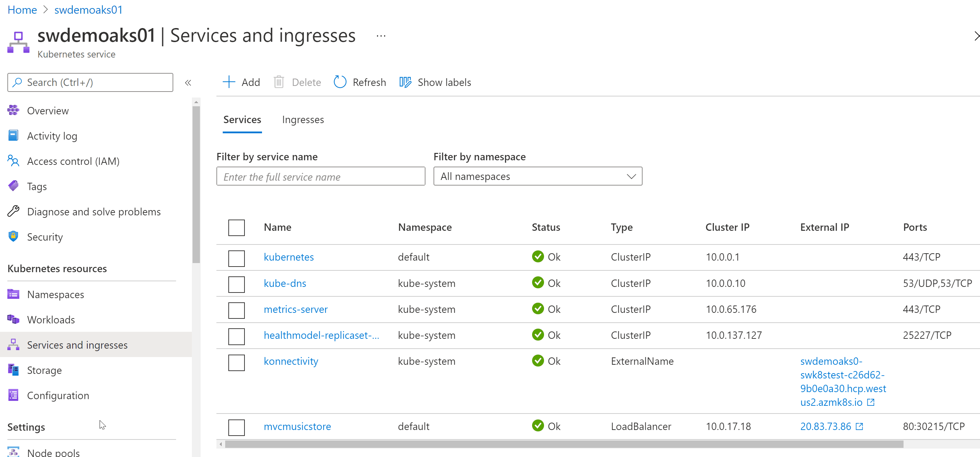
Task: Click the horizontal scrollbar left arrow
Action: 221,444
